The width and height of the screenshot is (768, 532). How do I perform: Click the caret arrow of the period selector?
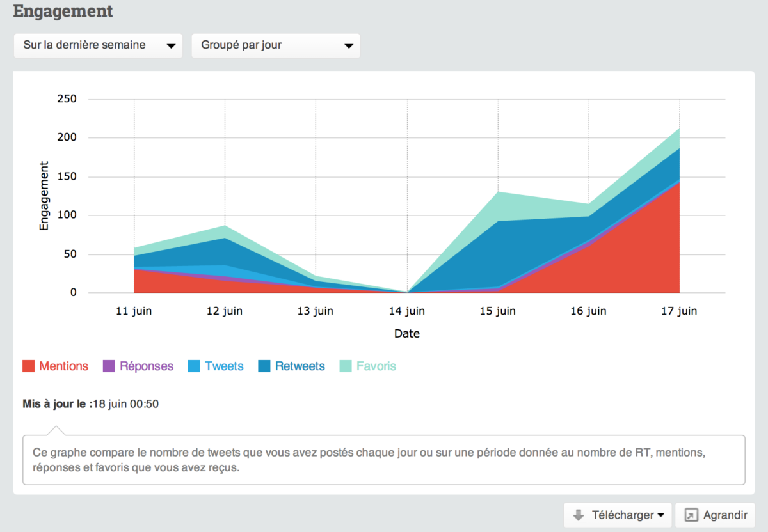coord(171,46)
